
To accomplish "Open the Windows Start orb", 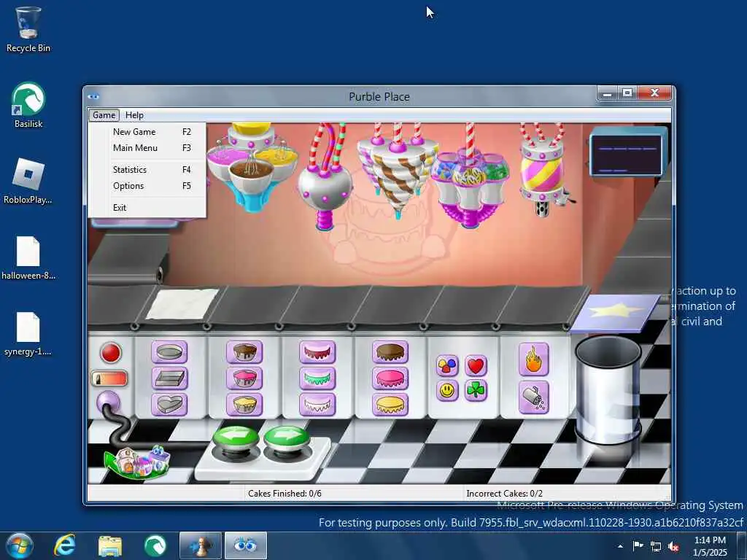I will point(19,545).
